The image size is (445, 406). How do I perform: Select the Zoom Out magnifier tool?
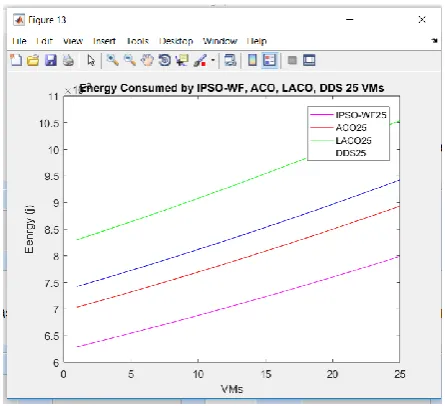[130, 60]
